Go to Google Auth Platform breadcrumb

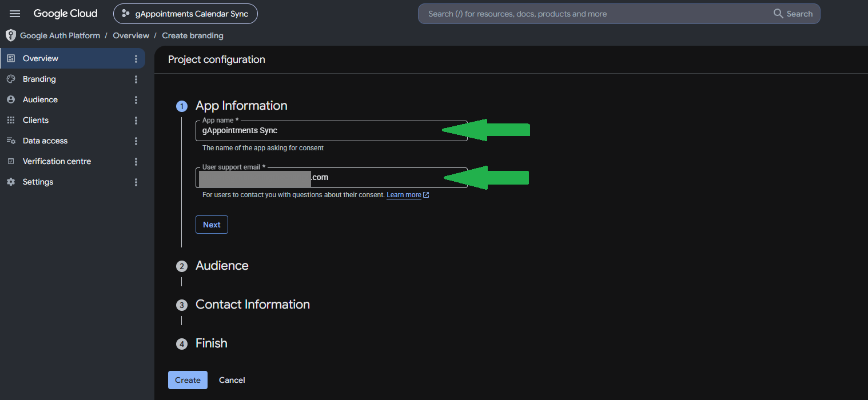(60, 35)
